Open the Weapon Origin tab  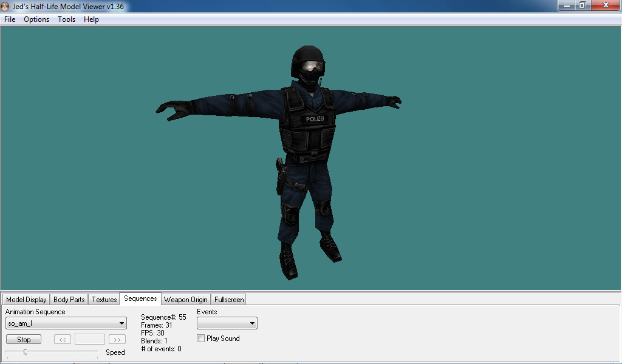(185, 299)
